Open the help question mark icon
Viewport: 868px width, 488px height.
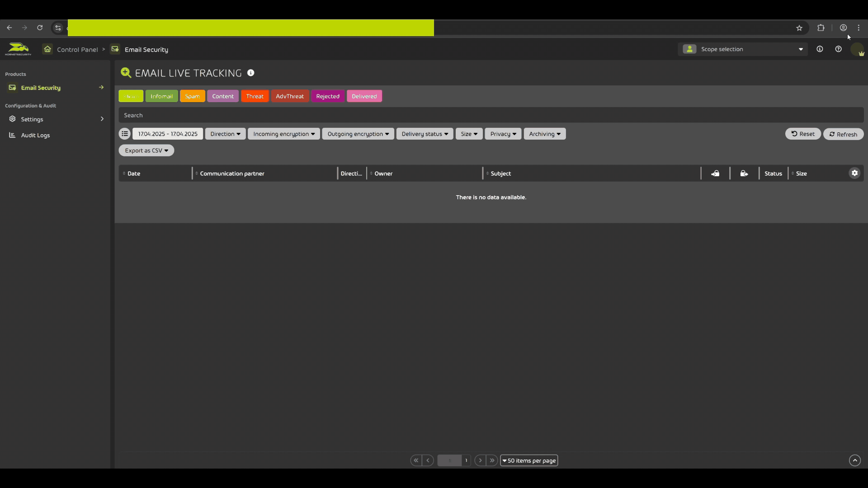coord(839,49)
